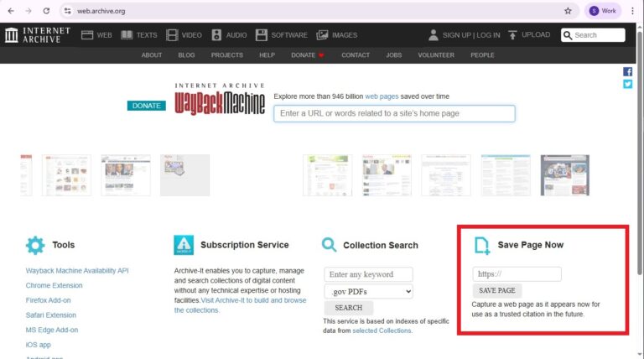Click the SAVE PAGE button
This screenshot has width=644, height=359.
pyautogui.click(x=497, y=290)
